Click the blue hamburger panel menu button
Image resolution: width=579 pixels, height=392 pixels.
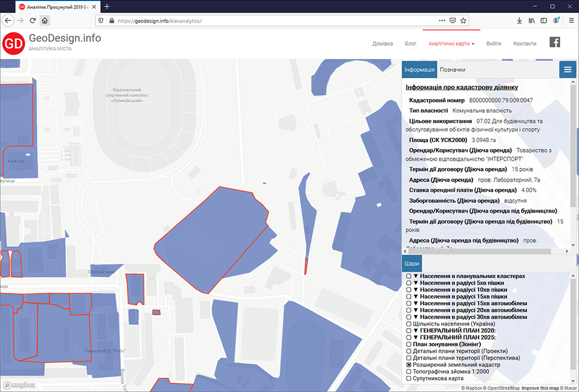point(567,69)
